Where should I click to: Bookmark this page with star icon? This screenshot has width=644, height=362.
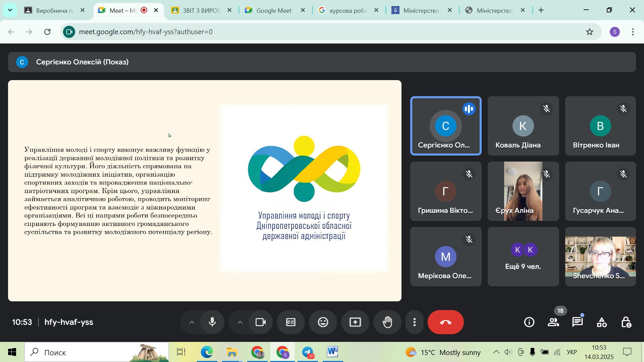(x=590, y=32)
